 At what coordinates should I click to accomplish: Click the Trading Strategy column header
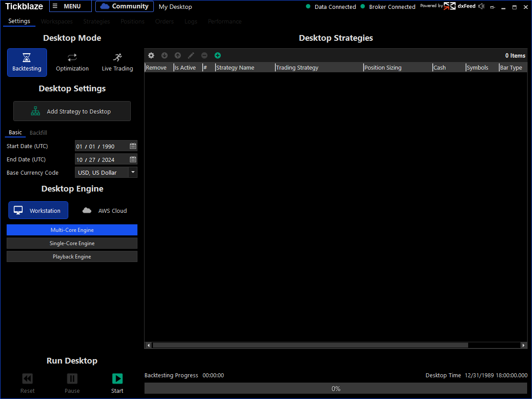point(319,67)
